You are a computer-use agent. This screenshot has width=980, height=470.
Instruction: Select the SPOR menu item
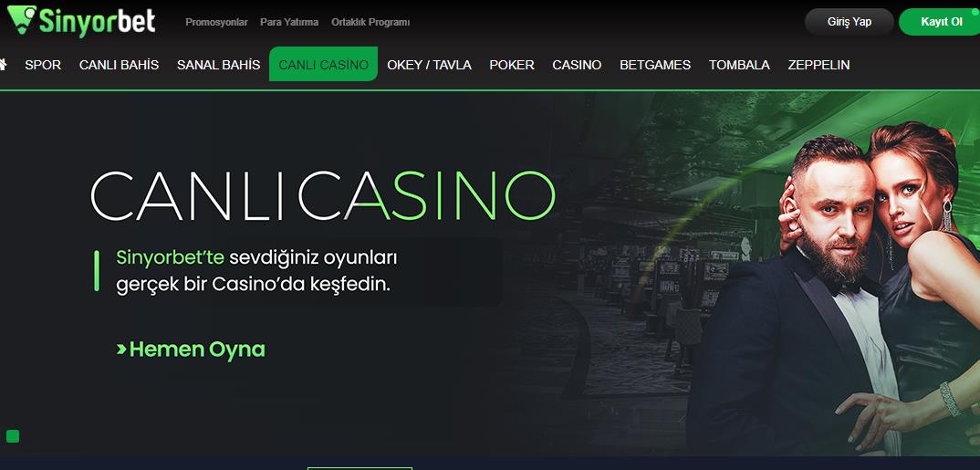[x=43, y=65]
